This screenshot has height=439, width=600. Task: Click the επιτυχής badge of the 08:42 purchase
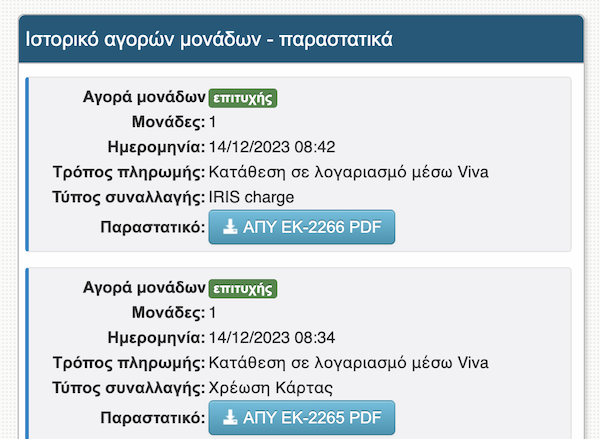pyautogui.click(x=242, y=98)
